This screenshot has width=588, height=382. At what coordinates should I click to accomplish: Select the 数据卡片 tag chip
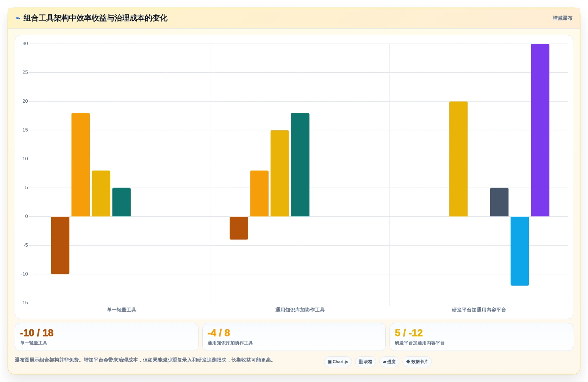coord(417,362)
